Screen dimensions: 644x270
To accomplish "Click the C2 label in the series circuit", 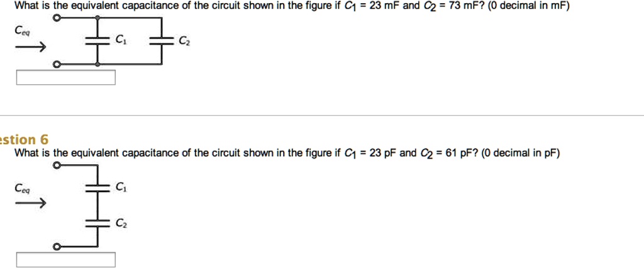I will [x=120, y=223].
